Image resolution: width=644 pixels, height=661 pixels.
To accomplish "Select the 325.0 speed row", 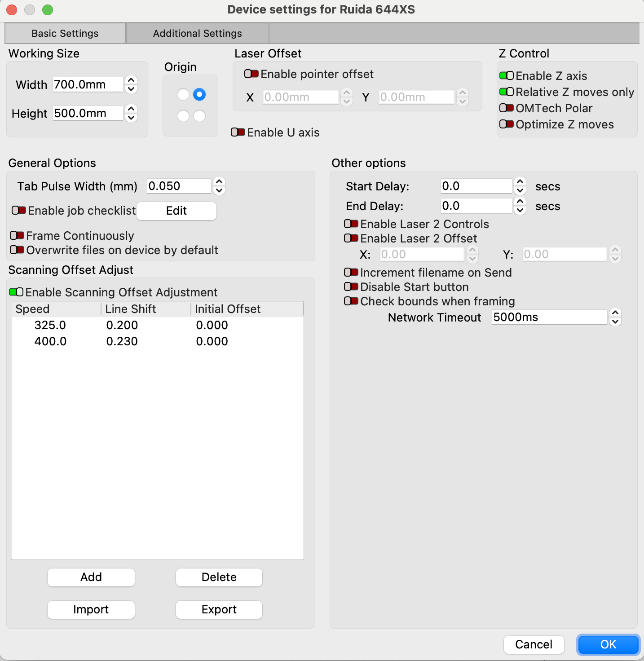I will [x=157, y=325].
